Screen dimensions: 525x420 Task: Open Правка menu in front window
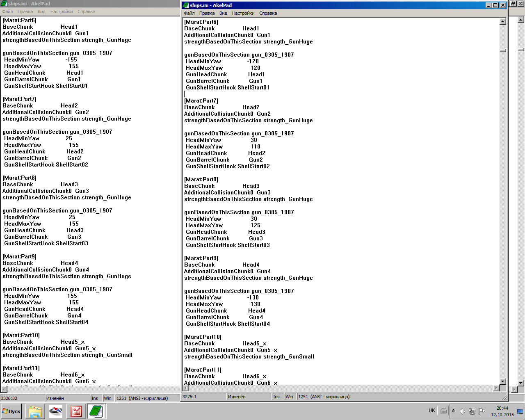(207, 13)
